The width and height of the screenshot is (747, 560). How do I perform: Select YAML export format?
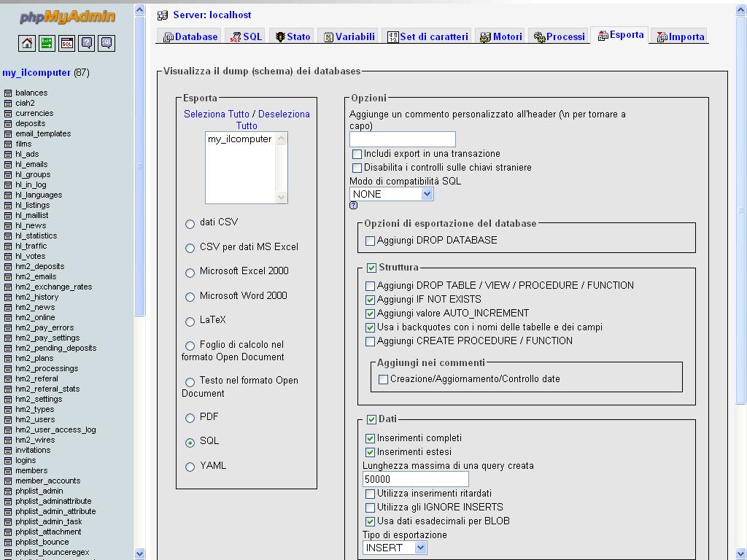coord(190,467)
